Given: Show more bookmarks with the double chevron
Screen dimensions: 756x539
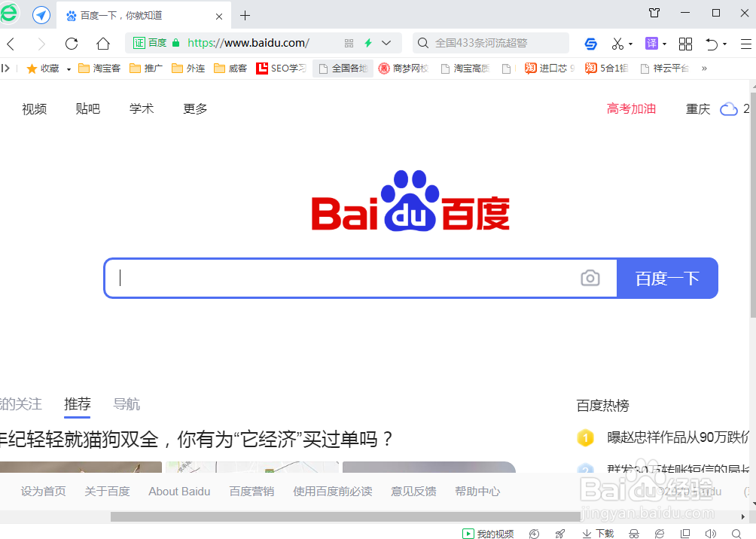Looking at the screenshot, I should pos(704,69).
